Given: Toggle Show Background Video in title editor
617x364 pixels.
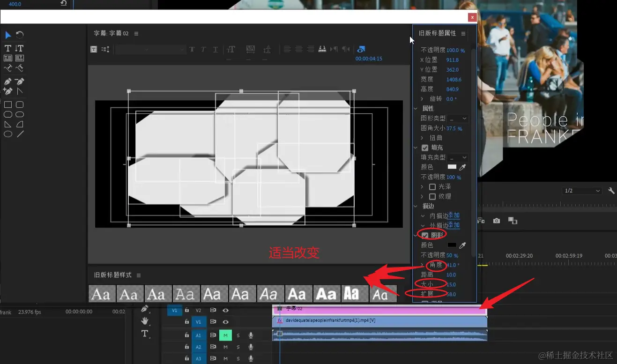Looking at the screenshot, I should 361,49.
